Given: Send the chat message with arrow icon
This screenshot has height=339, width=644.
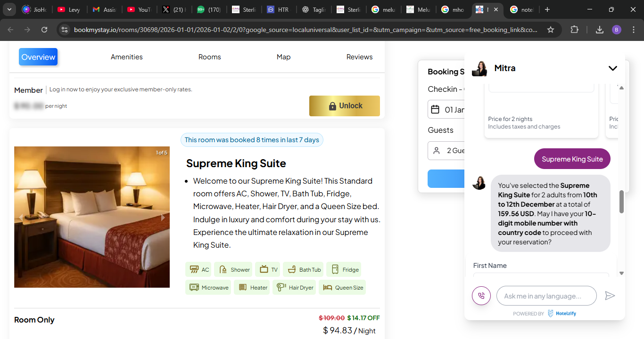Looking at the screenshot, I should [x=610, y=296].
